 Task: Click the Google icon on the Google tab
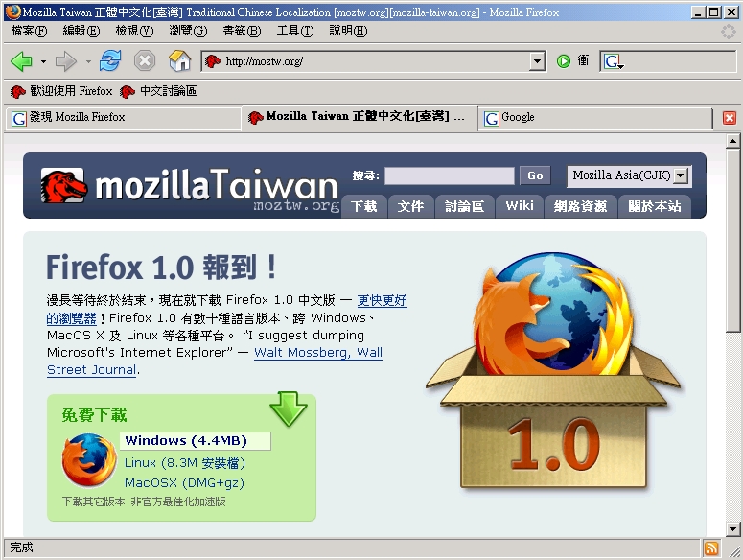492,119
